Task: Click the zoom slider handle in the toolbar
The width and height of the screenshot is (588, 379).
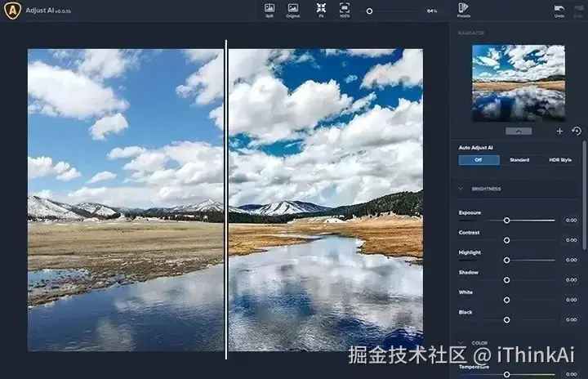Action: 369,11
